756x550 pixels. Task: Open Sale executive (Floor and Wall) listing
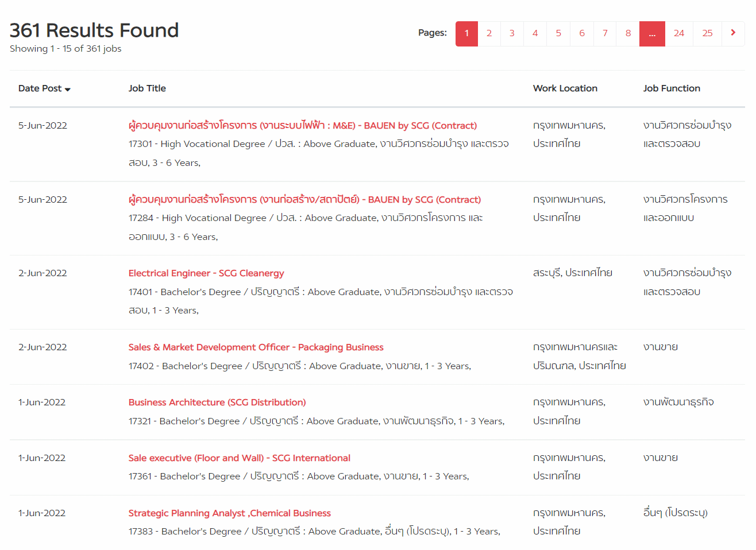pyautogui.click(x=239, y=458)
